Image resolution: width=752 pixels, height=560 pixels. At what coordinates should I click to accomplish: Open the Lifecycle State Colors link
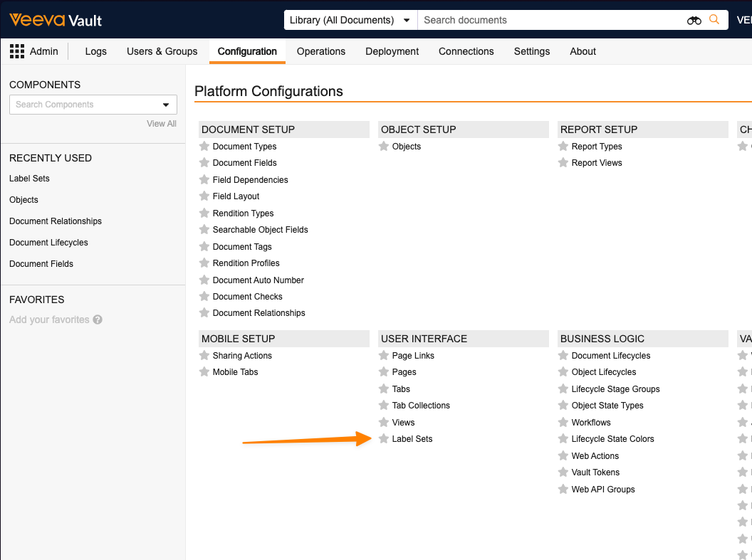tap(612, 438)
